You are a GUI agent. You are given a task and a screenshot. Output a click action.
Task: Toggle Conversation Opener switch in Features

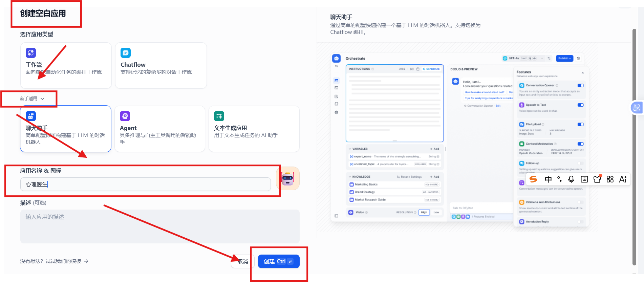(581, 85)
